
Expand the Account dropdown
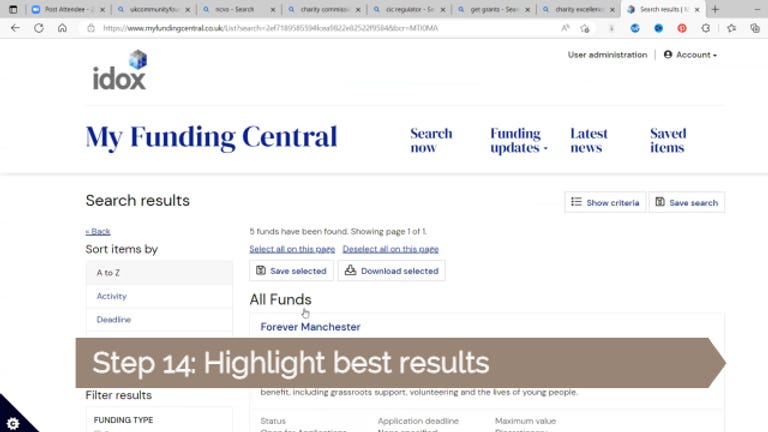pos(691,55)
